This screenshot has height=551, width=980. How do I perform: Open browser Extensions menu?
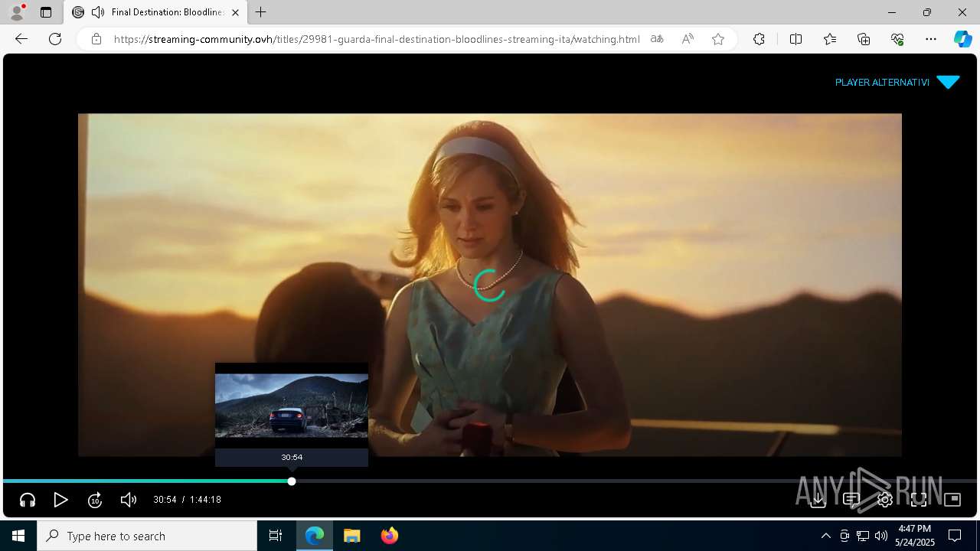click(x=759, y=39)
